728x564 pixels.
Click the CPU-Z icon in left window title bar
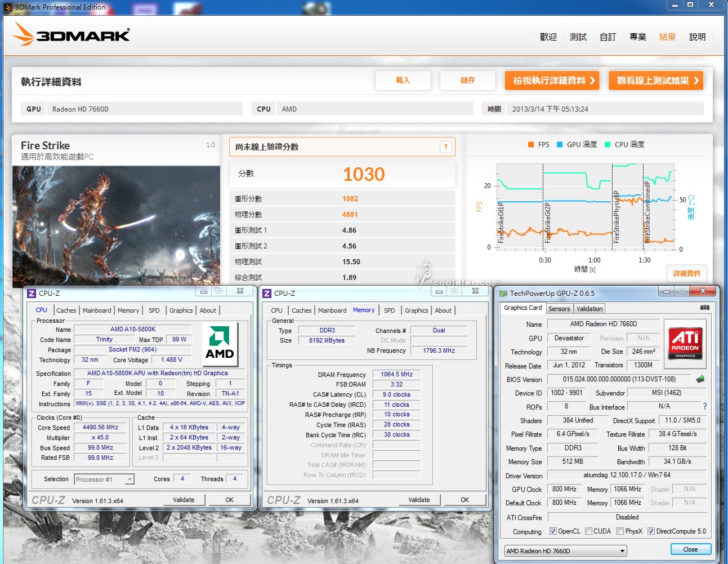(x=32, y=293)
